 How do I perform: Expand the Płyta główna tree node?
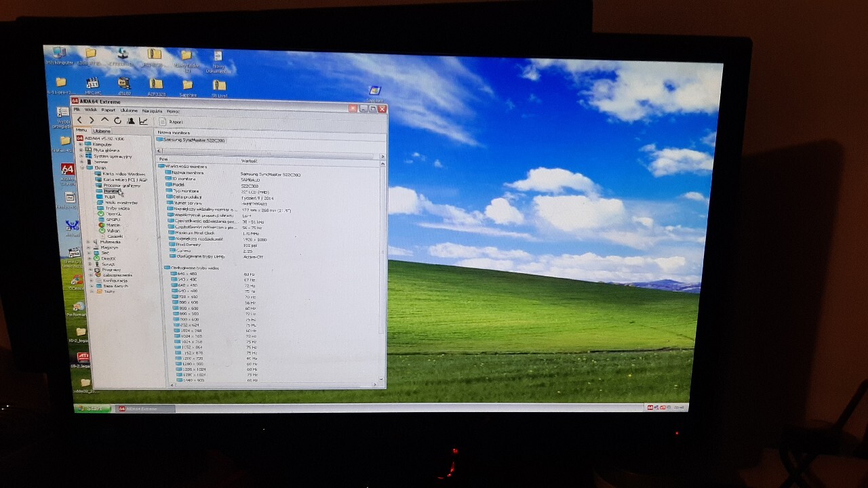point(81,150)
